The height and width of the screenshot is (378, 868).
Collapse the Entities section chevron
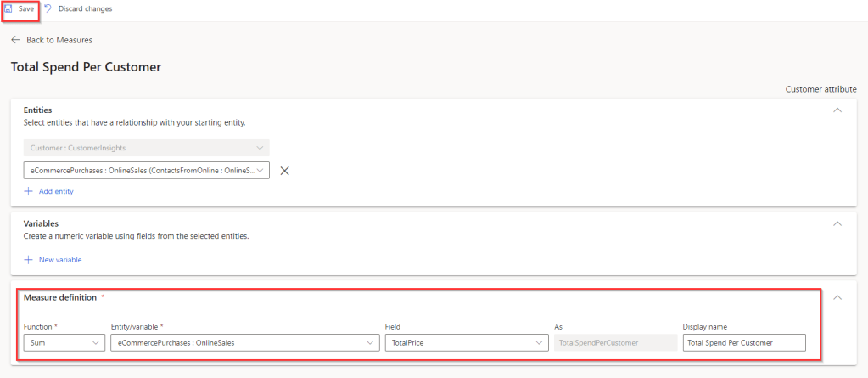837,110
